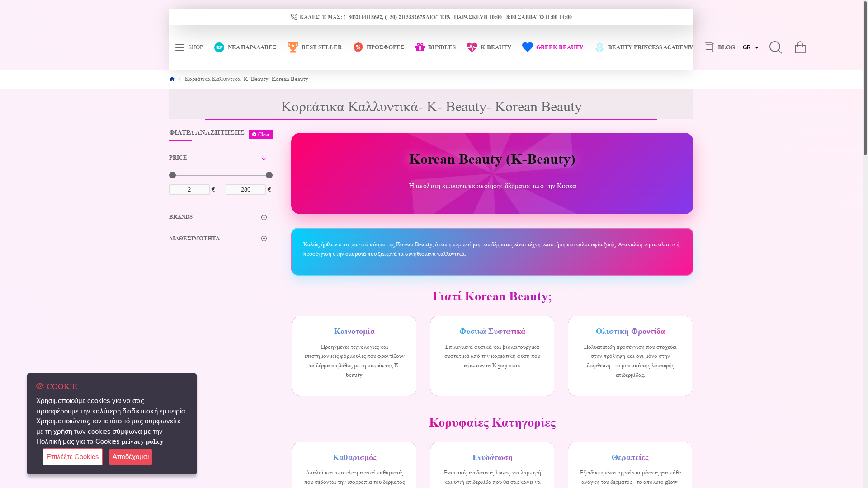Image resolution: width=868 pixels, height=488 pixels.
Task: Go to home via breadcrumb house icon
Action: [172, 79]
